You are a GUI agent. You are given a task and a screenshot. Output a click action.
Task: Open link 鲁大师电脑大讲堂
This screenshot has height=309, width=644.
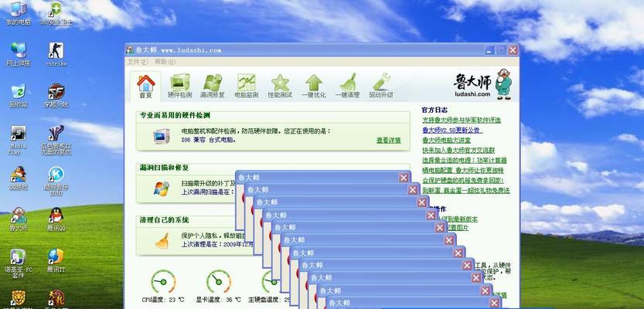446,140
